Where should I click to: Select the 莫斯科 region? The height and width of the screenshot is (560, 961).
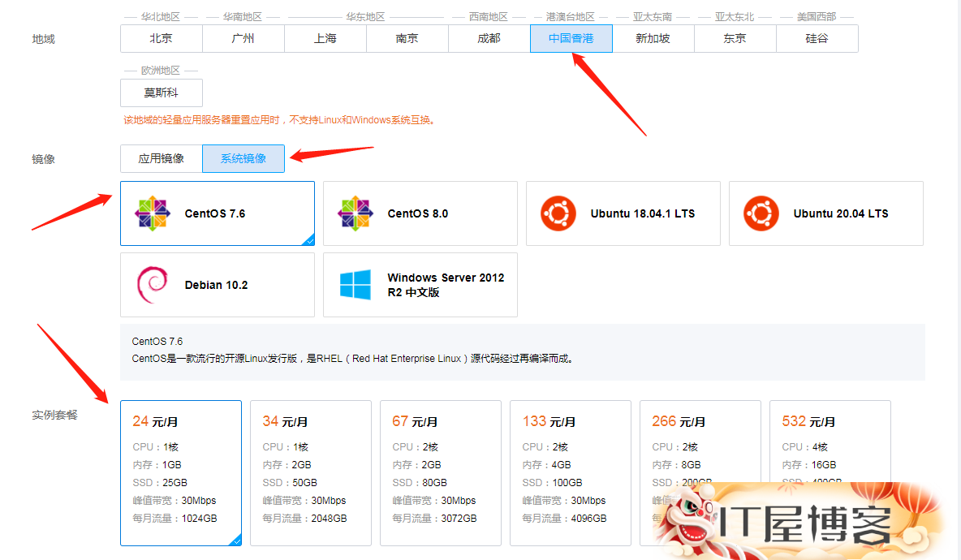click(x=162, y=93)
